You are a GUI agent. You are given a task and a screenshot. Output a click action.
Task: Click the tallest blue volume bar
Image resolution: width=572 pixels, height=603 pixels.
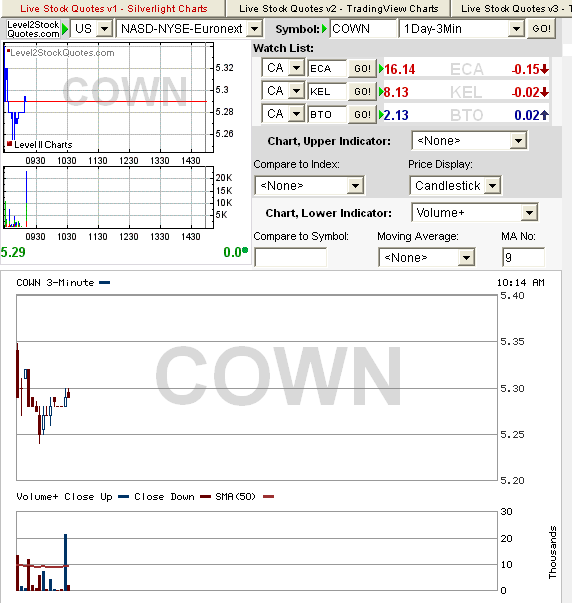66,562
